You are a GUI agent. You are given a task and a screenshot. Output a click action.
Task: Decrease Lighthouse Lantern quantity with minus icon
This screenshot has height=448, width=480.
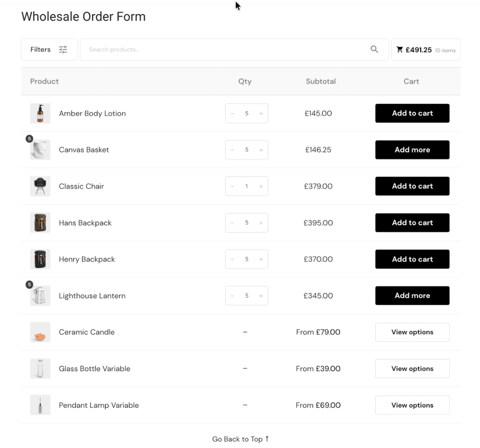tap(232, 296)
